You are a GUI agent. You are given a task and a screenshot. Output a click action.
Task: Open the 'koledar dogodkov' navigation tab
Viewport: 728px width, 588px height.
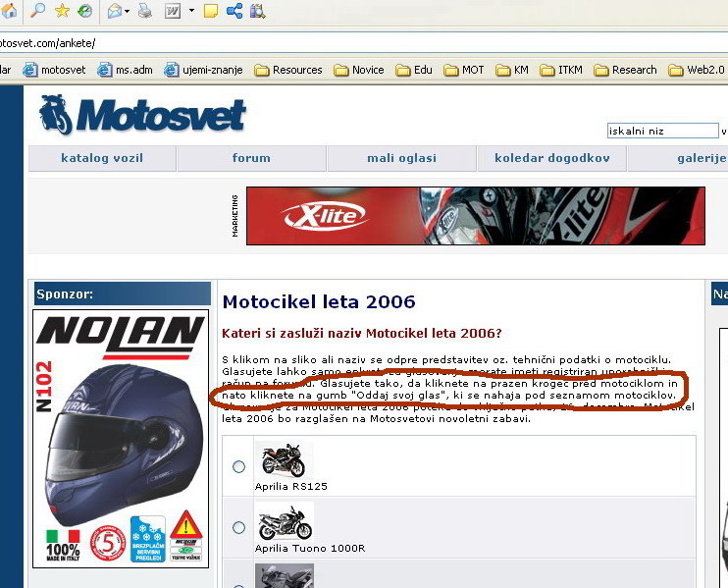click(x=552, y=158)
